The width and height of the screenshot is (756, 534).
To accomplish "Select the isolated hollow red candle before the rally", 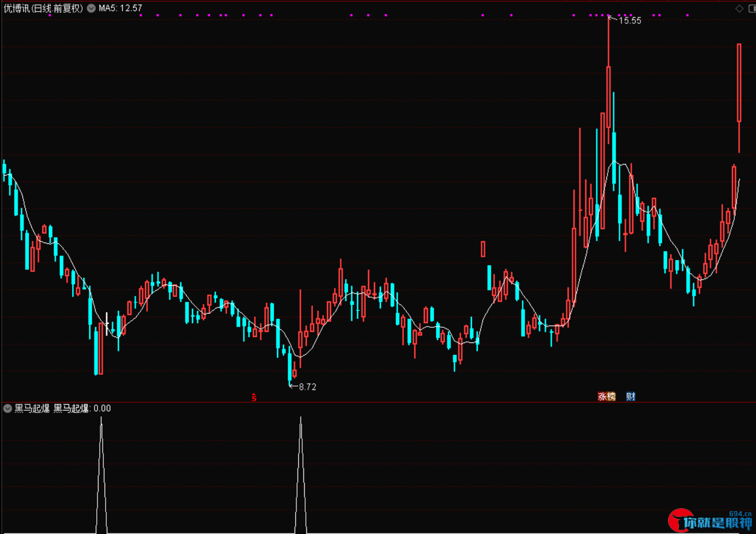I will click(483, 249).
